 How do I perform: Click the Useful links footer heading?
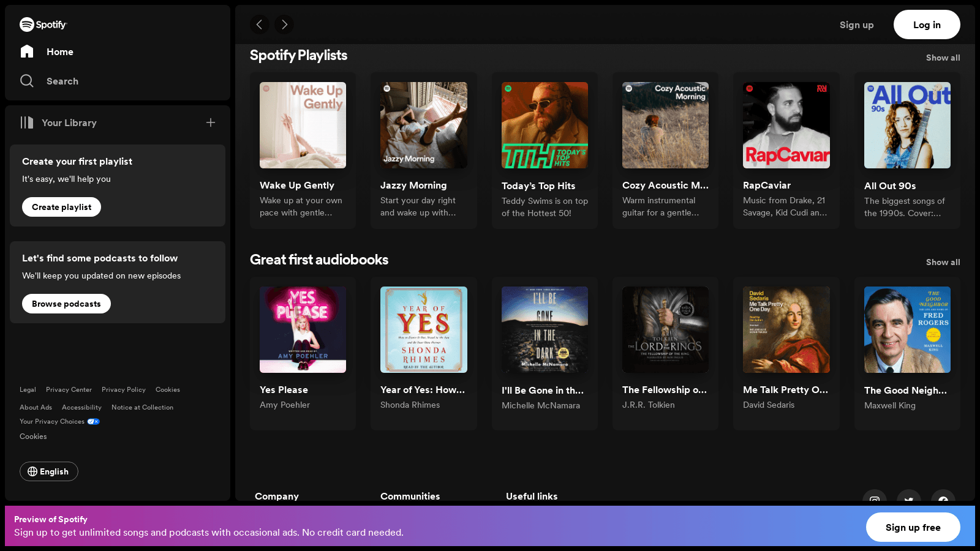point(532,496)
